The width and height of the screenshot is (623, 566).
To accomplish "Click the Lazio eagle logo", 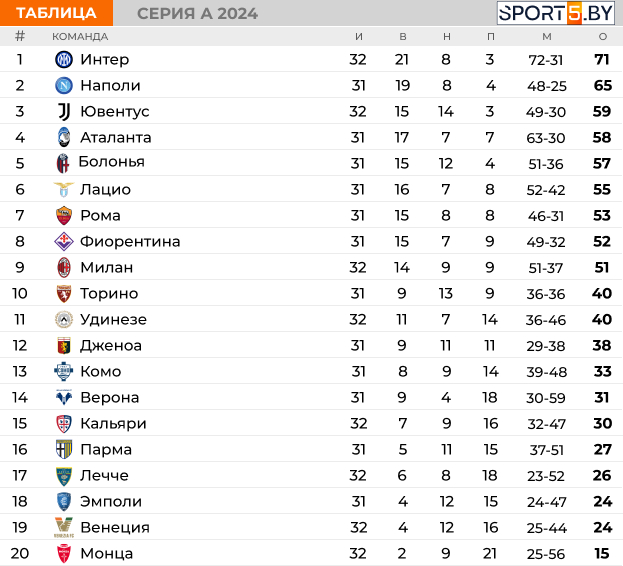I will [x=64, y=189].
